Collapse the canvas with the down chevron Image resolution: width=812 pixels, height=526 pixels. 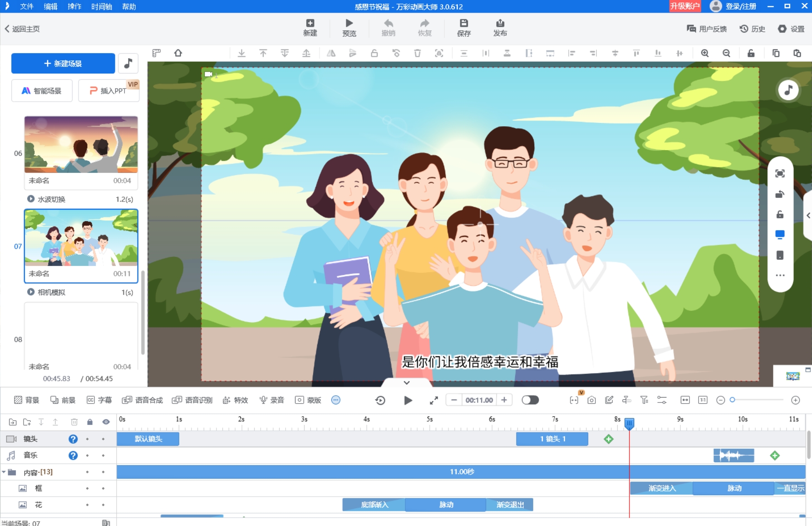pyautogui.click(x=407, y=383)
